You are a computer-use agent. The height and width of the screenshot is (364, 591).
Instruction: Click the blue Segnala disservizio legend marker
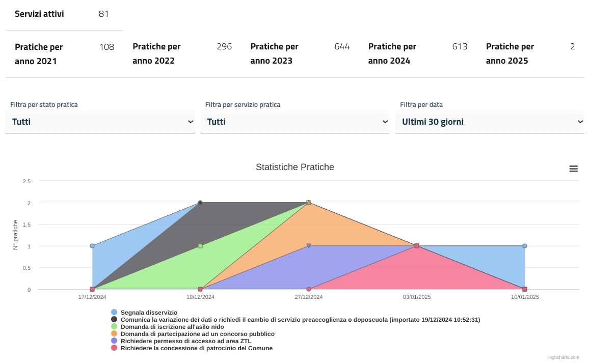point(114,313)
